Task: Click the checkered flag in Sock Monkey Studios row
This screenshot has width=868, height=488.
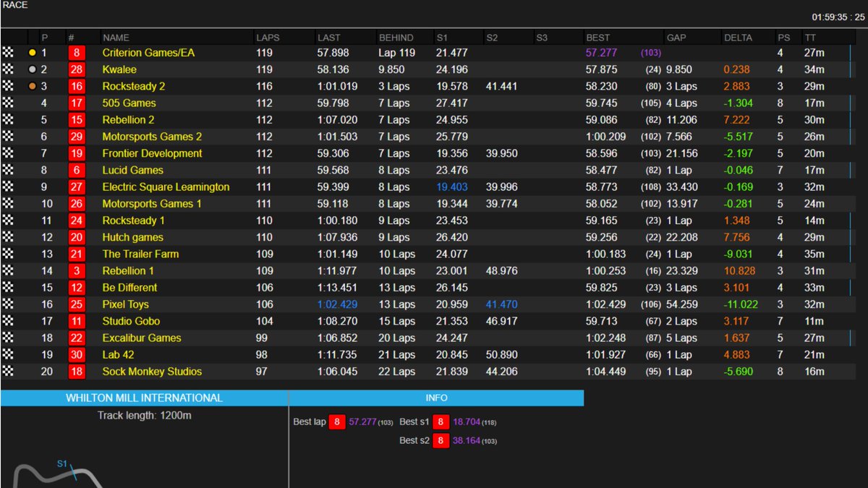Action: 9,372
